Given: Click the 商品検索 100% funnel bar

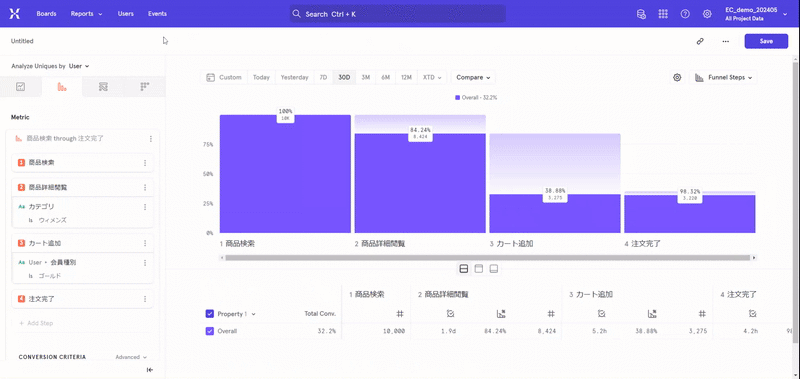Looking at the screenshot, I should [285, 174].
